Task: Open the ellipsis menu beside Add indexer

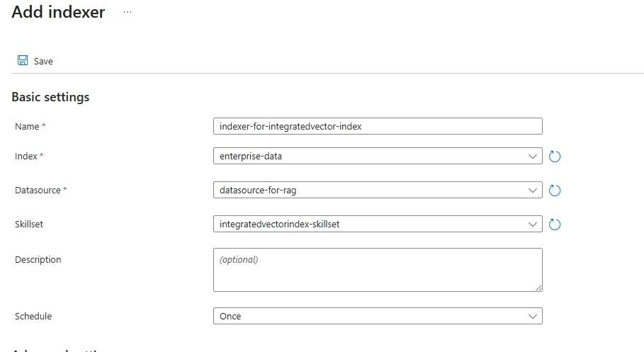Action: click(128, 13)
